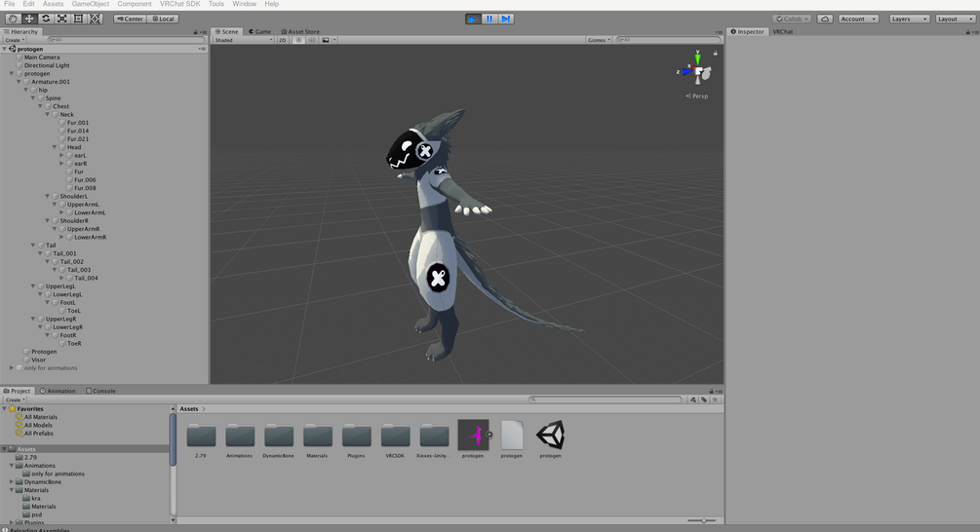Screen dimensions: 980x532
Task: Toggle scene lighting sun icon
Action: [x=298, y=40]
